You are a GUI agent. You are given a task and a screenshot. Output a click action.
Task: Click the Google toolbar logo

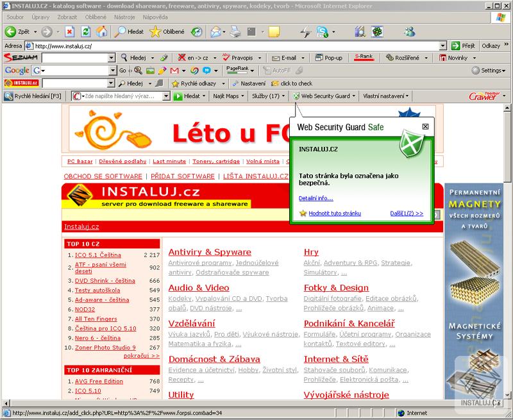pos(17,71)
